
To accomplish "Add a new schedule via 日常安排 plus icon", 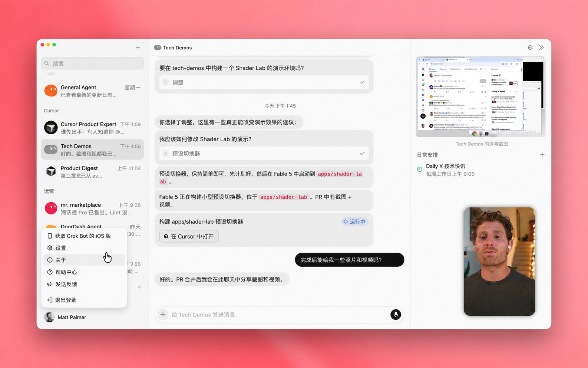I will pyautogui.click(x=542, y=155).
